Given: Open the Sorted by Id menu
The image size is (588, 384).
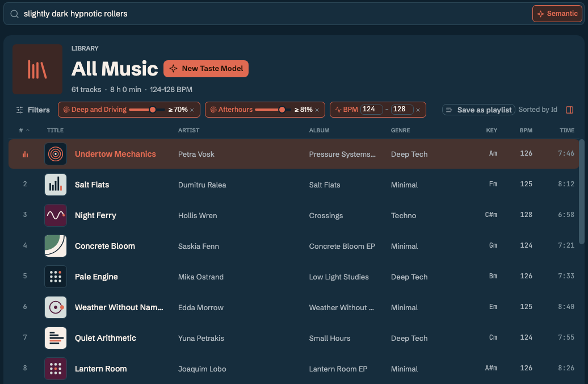Looking at the screenshot, I should click(x=537, y=110).
